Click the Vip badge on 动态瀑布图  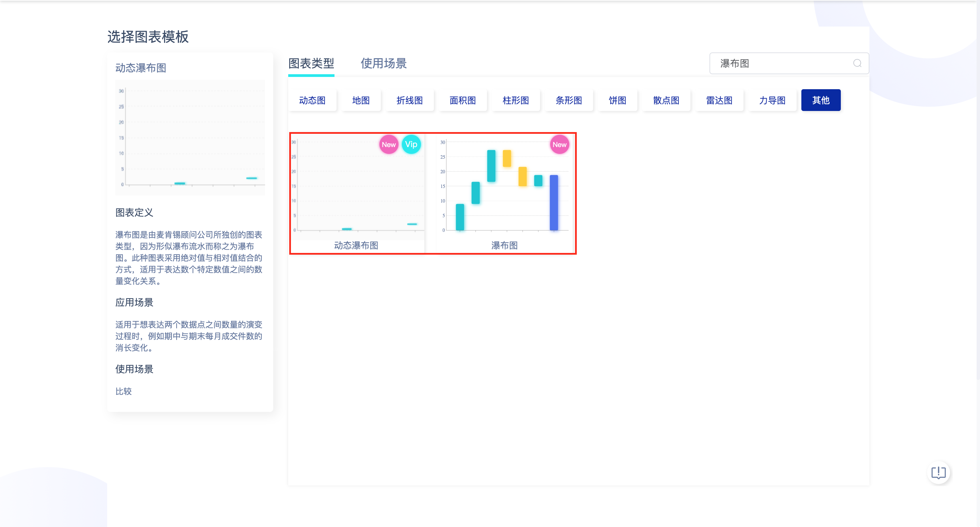click(411, 144)
